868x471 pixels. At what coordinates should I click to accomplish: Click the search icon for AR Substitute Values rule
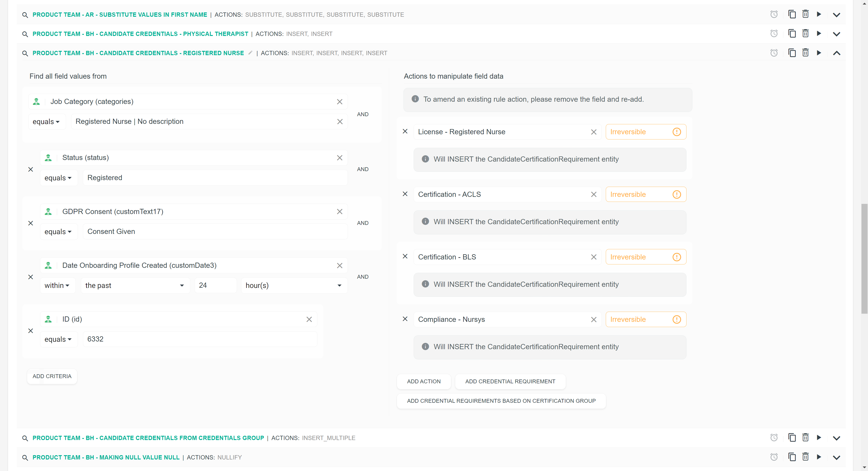25,15
